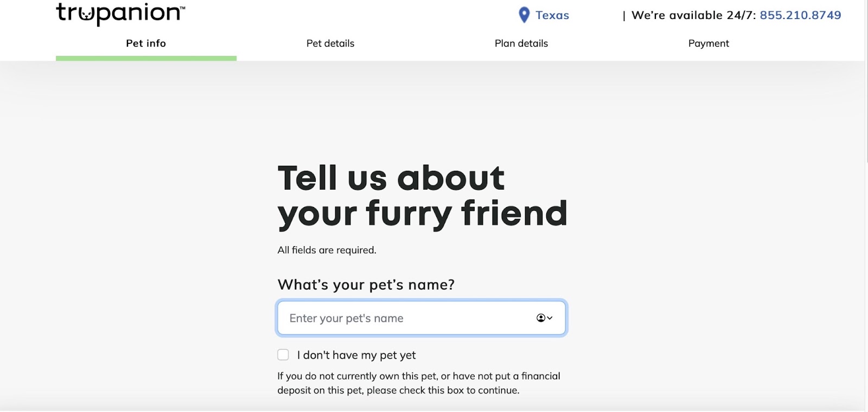Change the Texas location link
Screen dimensions: 868x412
pos(552,15)
